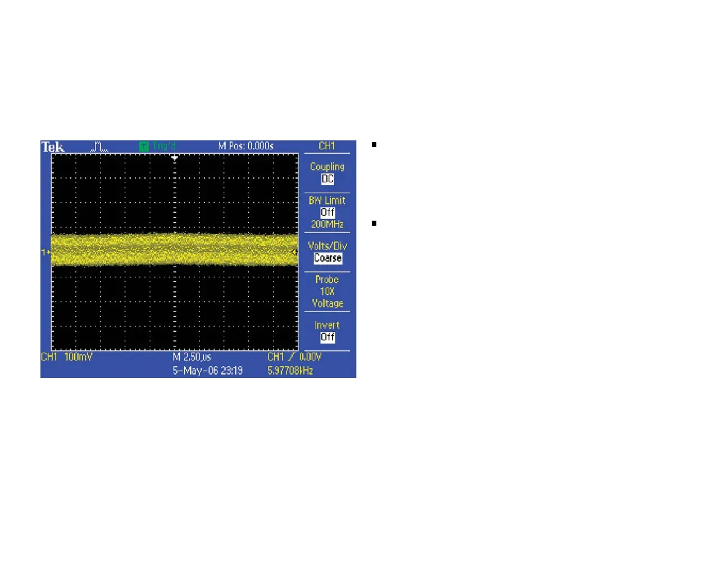Click the trigger level arrow on the right graticule edge

[x=295, y=253]
